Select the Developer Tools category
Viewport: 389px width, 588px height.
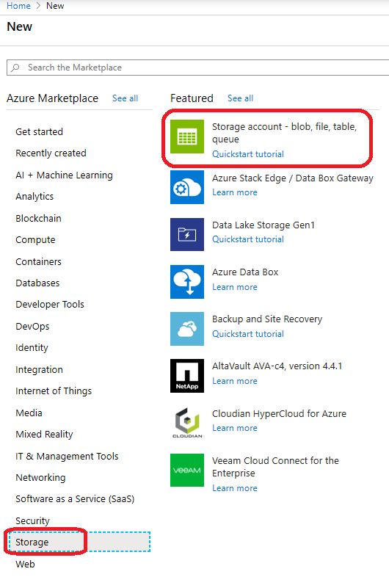coord(50,305)
